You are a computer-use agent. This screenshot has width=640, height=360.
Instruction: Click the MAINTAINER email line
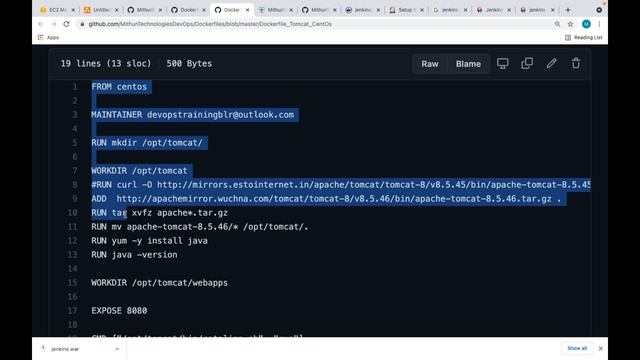(193, 115)
